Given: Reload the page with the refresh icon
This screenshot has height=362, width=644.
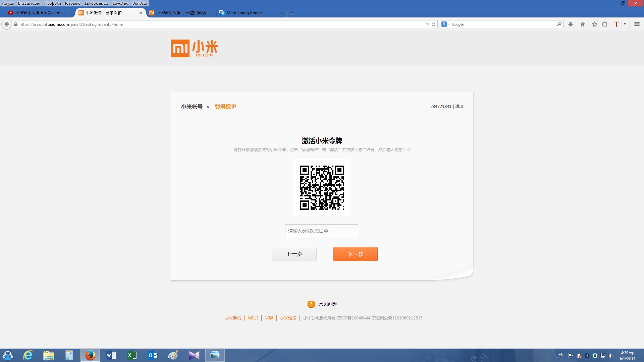Looking at the screenshot, I should (x=433, y=24).
